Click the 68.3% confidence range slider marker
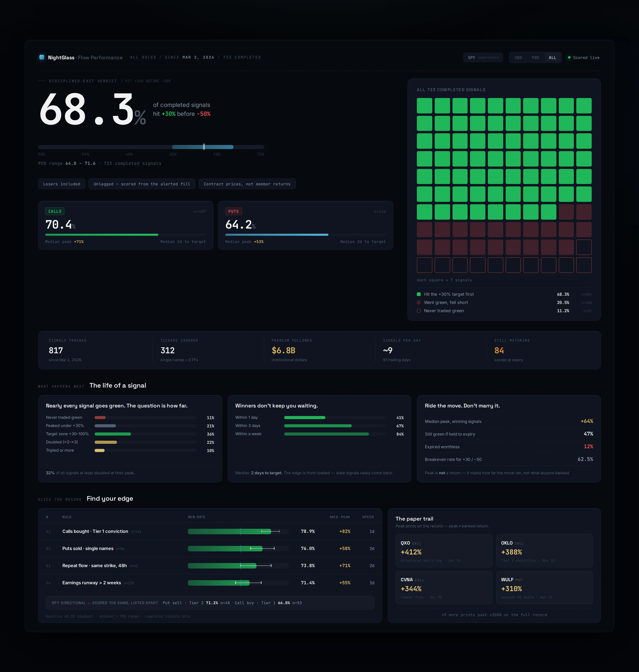 204,147
